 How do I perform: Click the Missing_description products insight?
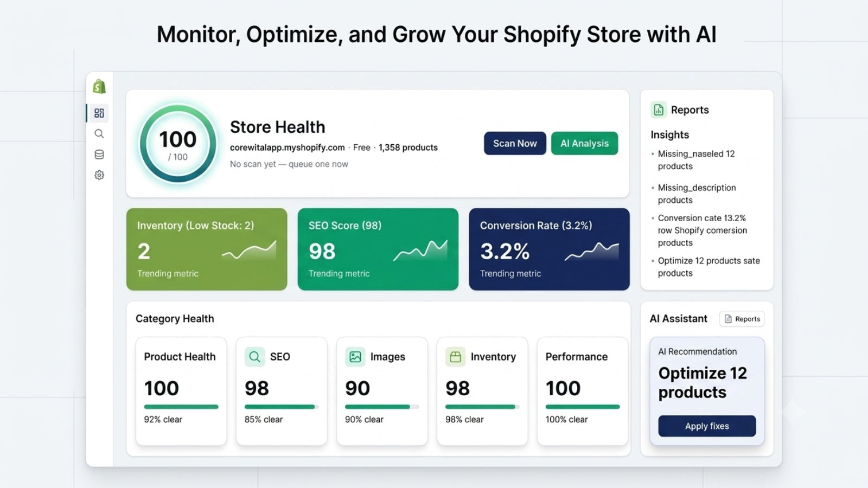(x=697, y=194)
